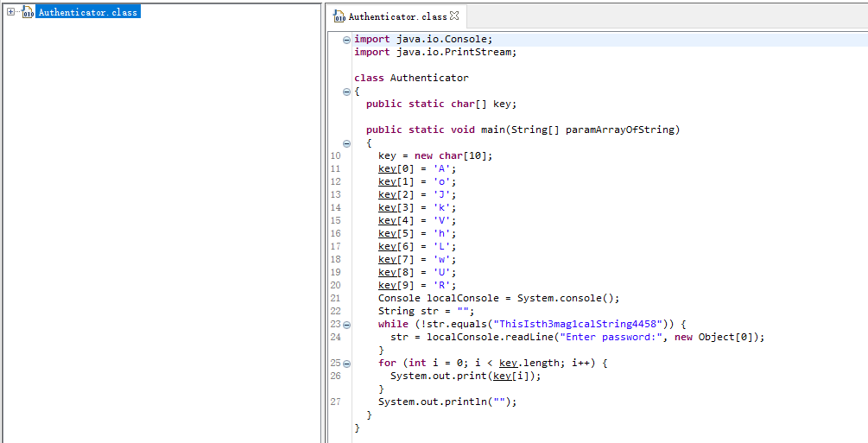Click line number 27 in the gutter

(x=335, y=402)
